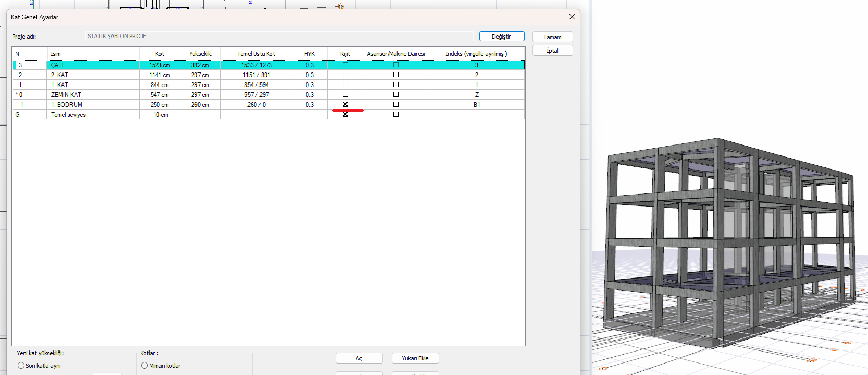Click the Değiştir button
The height and width of the screenshot is (375, 868).
(x=502, y=37)
